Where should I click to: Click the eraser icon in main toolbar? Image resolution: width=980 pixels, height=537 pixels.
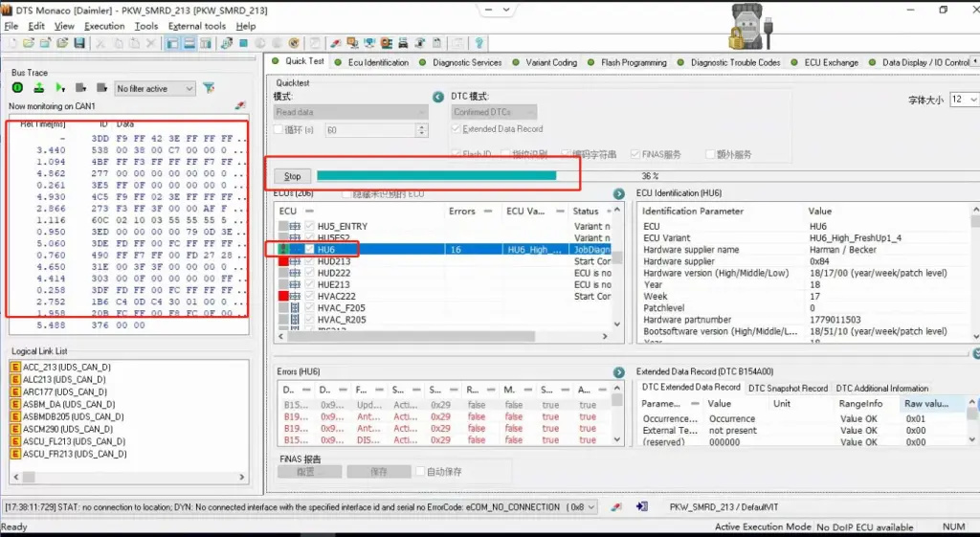click(336, 43)
